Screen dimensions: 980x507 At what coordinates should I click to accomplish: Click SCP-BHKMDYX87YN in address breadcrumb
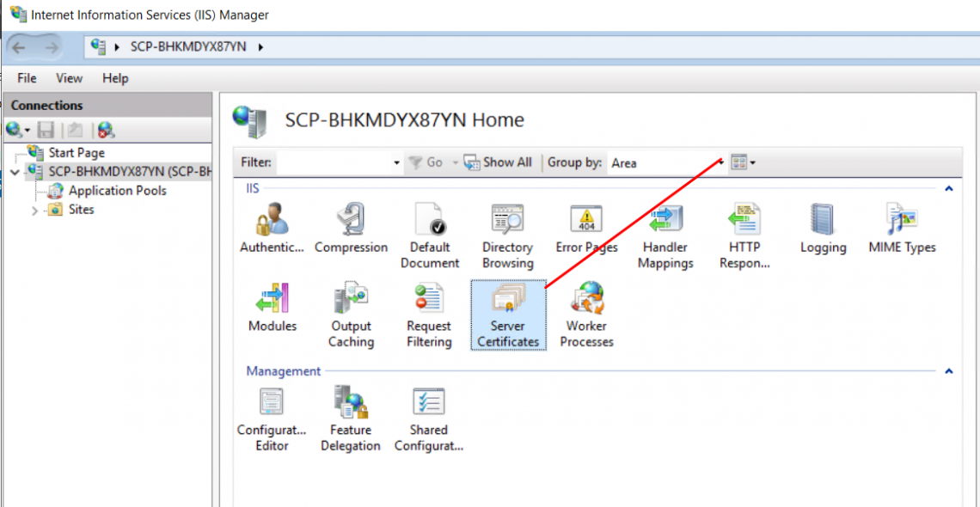[x=189, y=46]
